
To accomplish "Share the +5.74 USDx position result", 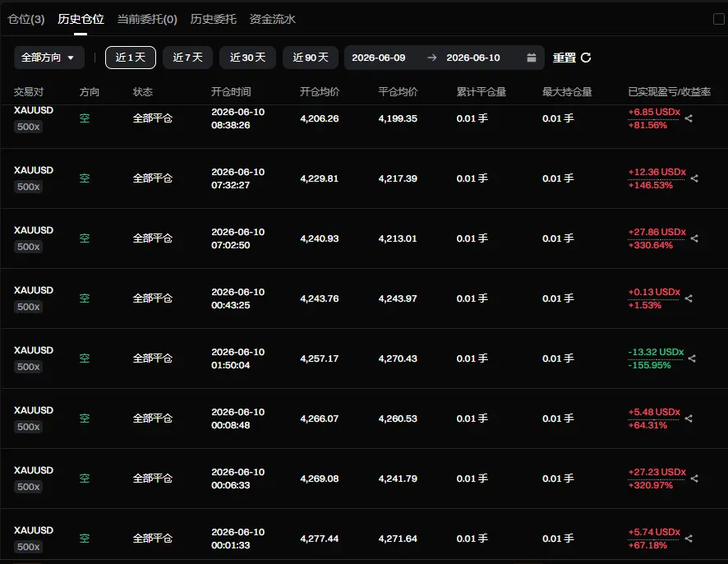I will click(689, 538).
